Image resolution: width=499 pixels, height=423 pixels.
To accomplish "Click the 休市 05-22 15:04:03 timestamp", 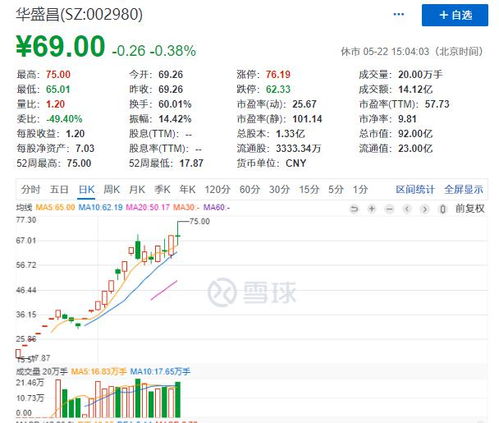I will [412, 51].
